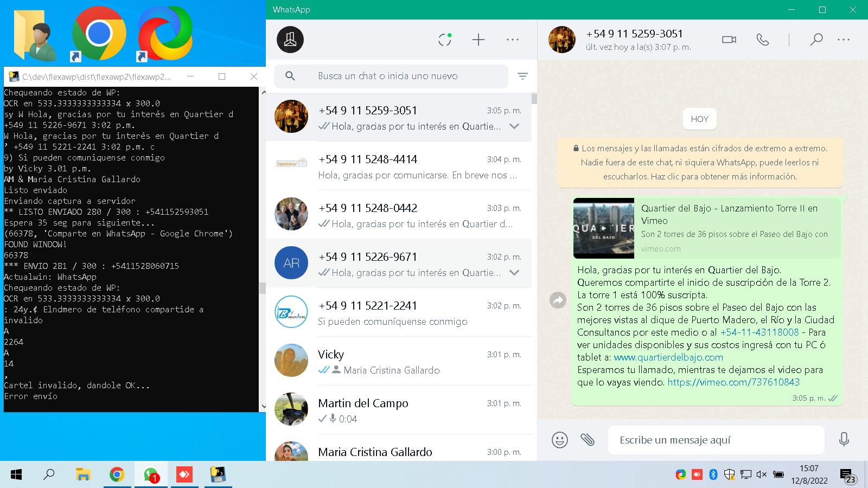Image resolution: width=868 pixels, height=488 pixels.
Task: Record a voice message with microphone
Action: tap(844, 439)
